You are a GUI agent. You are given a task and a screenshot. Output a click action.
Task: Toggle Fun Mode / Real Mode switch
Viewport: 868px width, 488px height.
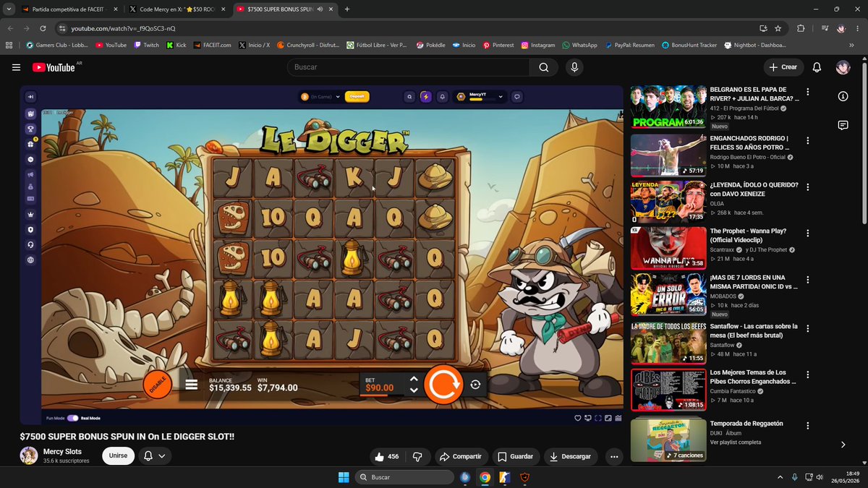pos(72,418)
